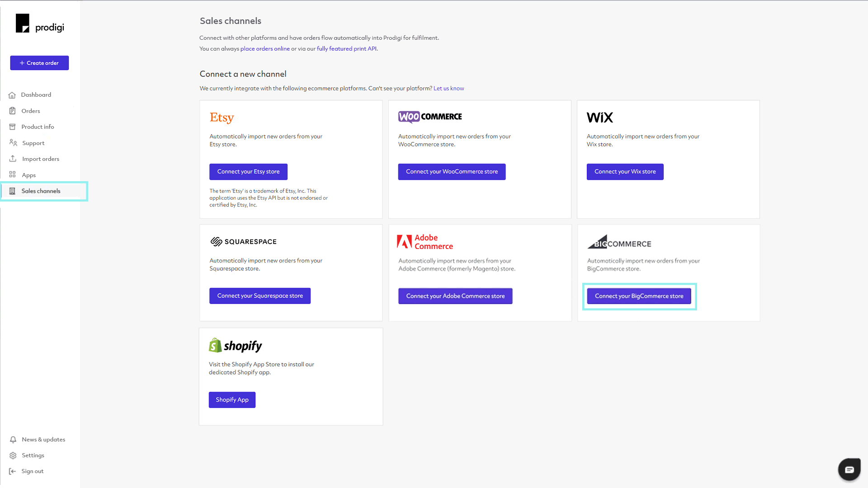Open the Apps grid icon
Image resolution: width=868 pixels, height=488 pixels.
pyautogui.click(x=13, y=174)
